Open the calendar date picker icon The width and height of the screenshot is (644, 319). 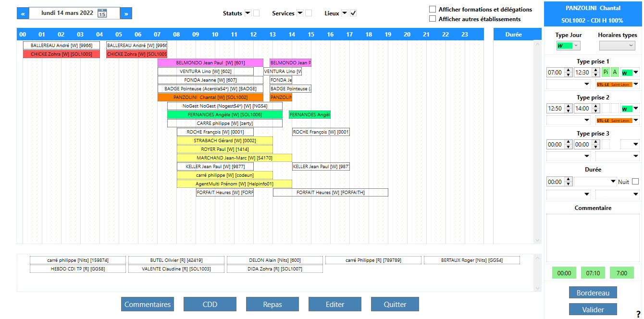[x=102, y=13]
